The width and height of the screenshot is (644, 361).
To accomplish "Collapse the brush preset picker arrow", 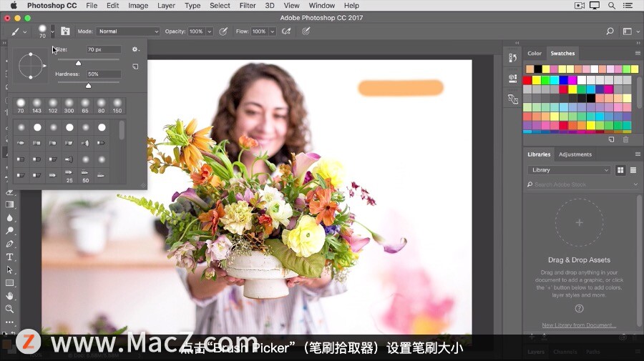I will point(52,31).
